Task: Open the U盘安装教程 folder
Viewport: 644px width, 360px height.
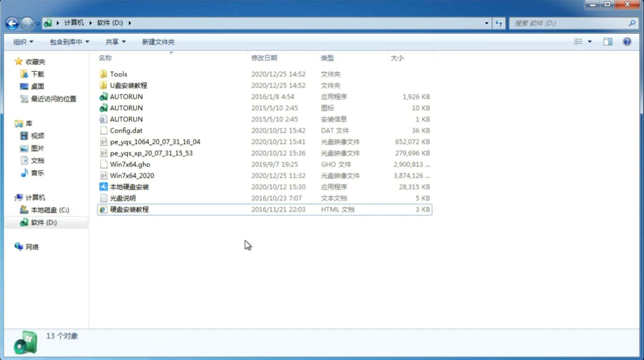Action: point(129,85)
